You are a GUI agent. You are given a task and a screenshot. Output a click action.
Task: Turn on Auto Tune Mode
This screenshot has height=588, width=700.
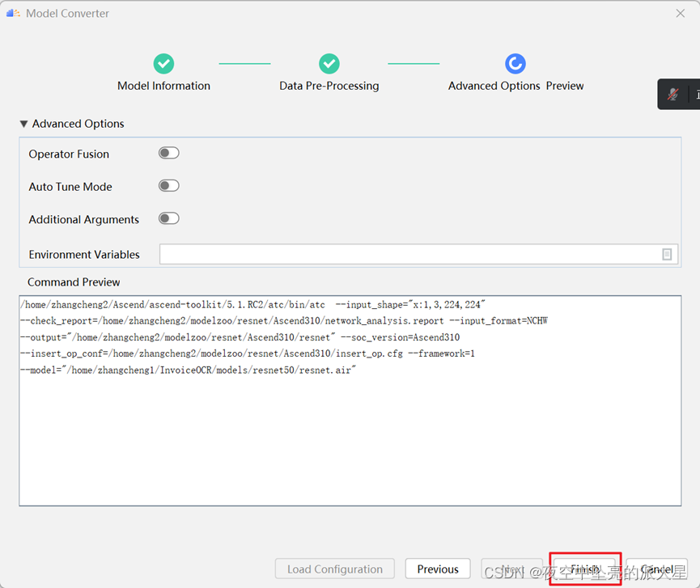pos(169,185)
